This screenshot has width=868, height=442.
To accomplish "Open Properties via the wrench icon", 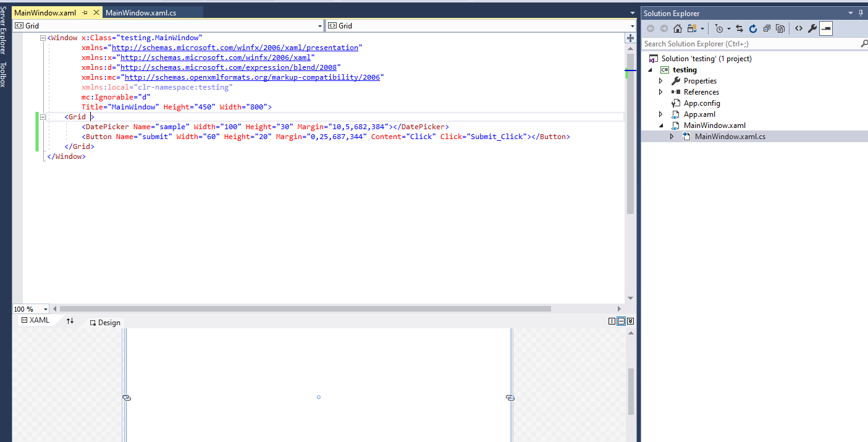I will tap(813, 28).
